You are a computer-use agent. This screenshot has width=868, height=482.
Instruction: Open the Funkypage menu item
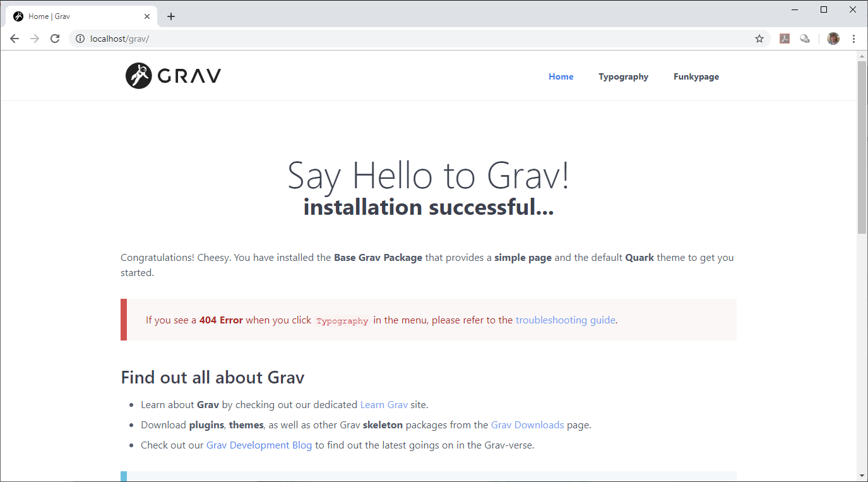(x=696, y=76)
